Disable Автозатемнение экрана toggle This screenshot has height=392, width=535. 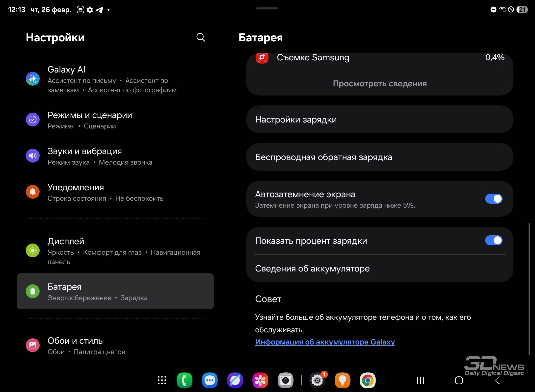[494, 199]
